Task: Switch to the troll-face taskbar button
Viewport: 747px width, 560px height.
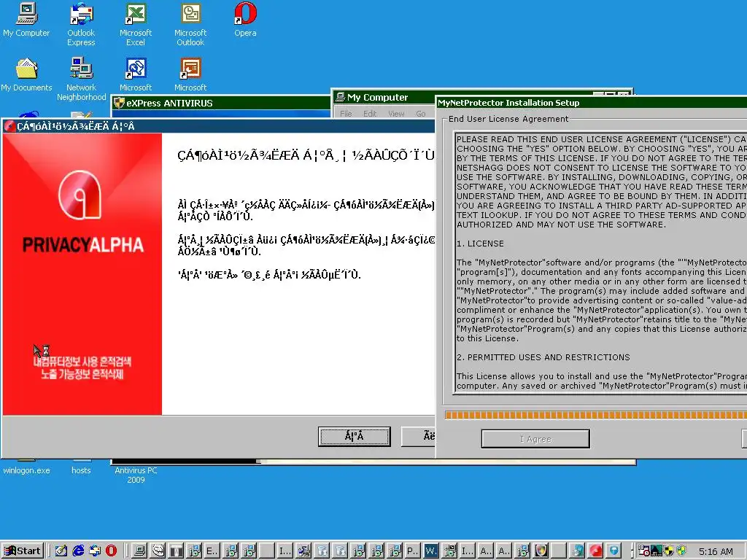Action: [158, 551]
